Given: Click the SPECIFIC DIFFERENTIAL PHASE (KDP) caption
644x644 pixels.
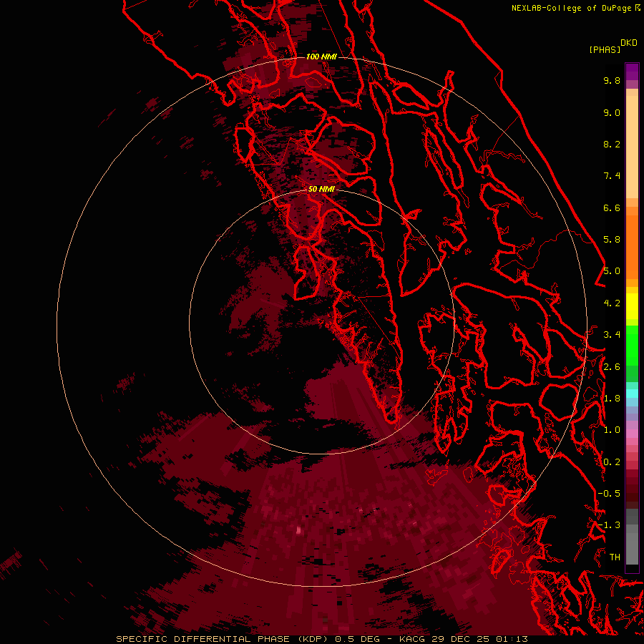Looking at the screenshot, I should (223, 639).
